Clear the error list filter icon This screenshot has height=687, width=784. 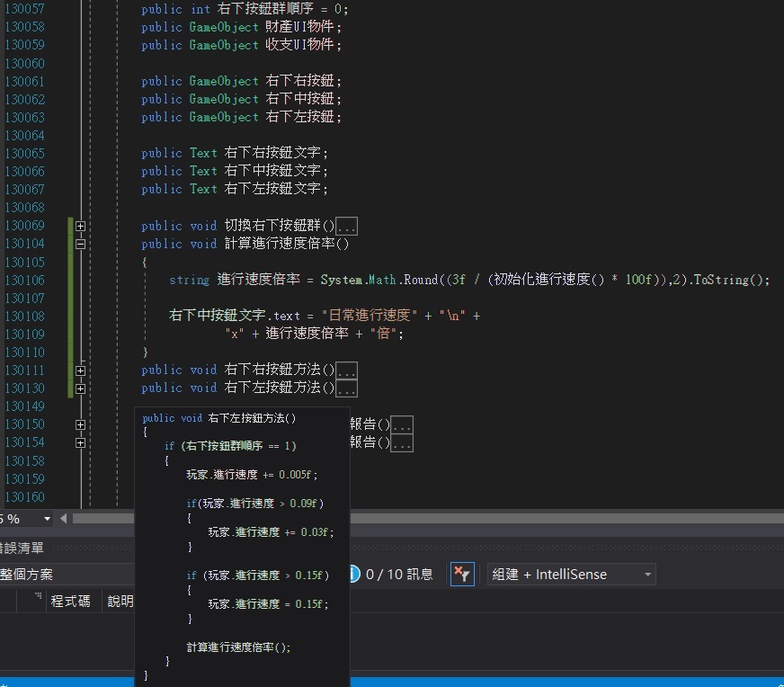pos(462,574)
